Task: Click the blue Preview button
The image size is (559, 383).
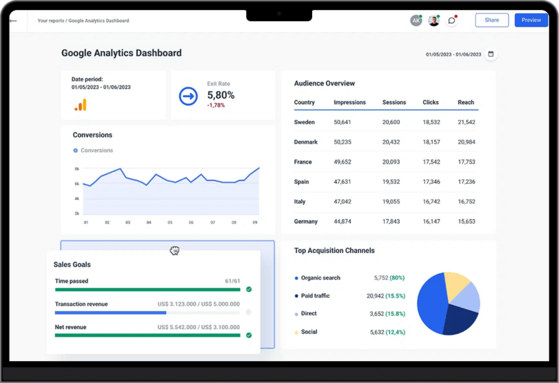Action: tap(531, 20)
